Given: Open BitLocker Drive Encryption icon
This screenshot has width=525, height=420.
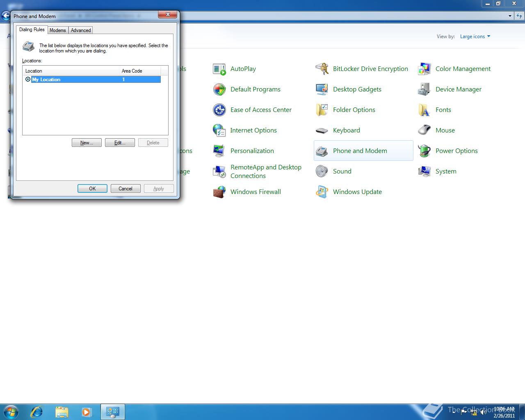Looking at the screenshot, I should pos(322,69).
